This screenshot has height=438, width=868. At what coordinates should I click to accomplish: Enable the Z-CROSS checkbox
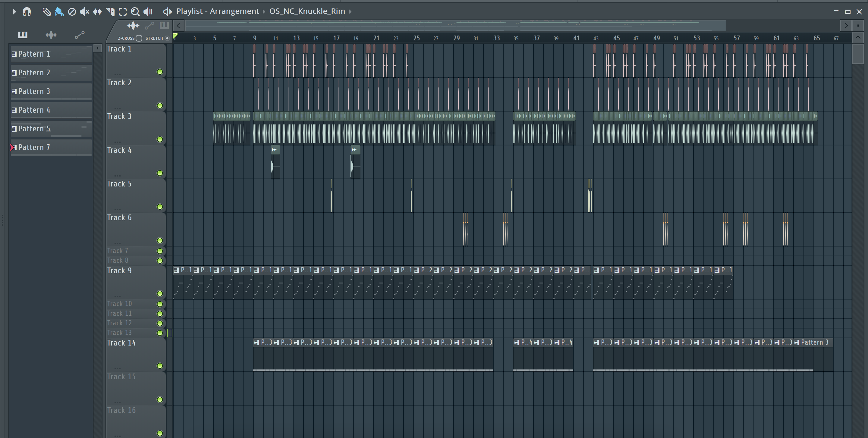click(x=139, y=38)
